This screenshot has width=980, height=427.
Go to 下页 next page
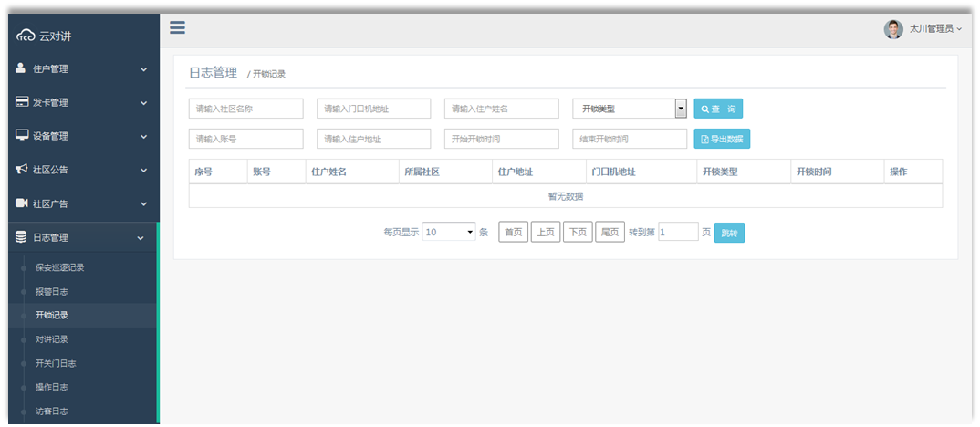click(x=578, y=232)
